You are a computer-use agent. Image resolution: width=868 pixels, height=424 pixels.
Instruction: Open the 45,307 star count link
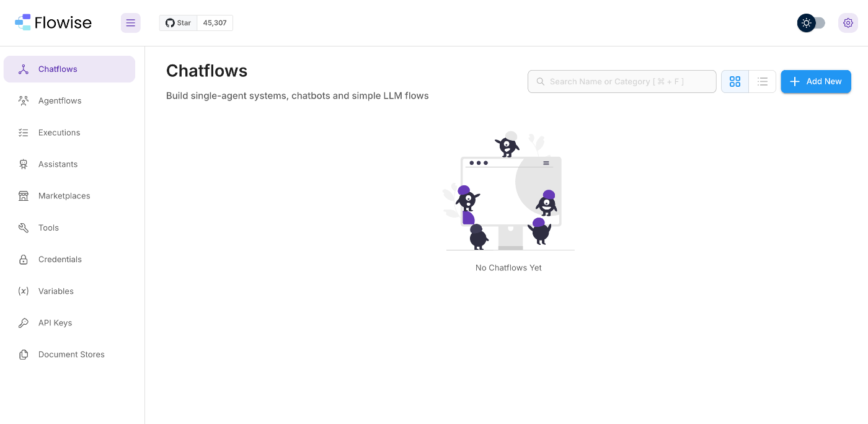click(x=215, y=23)
